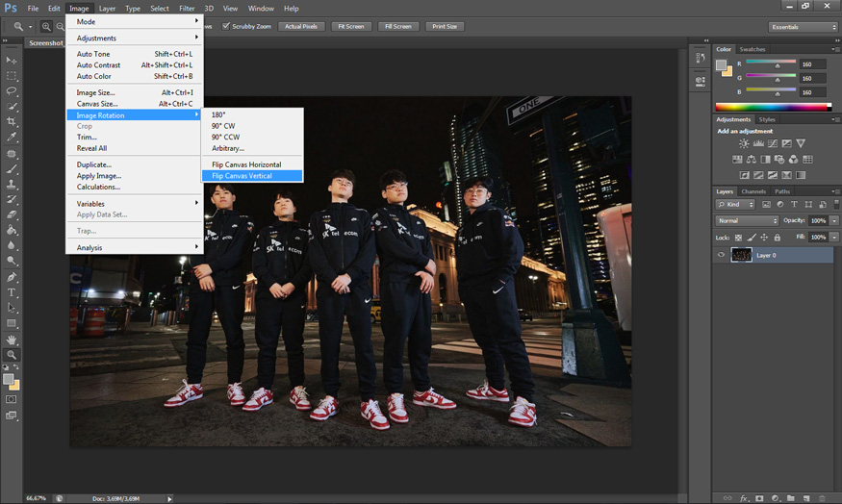This screenshot has width=842, height=504.
Task: Click the Fit Screen button
Action: [351, 26]
